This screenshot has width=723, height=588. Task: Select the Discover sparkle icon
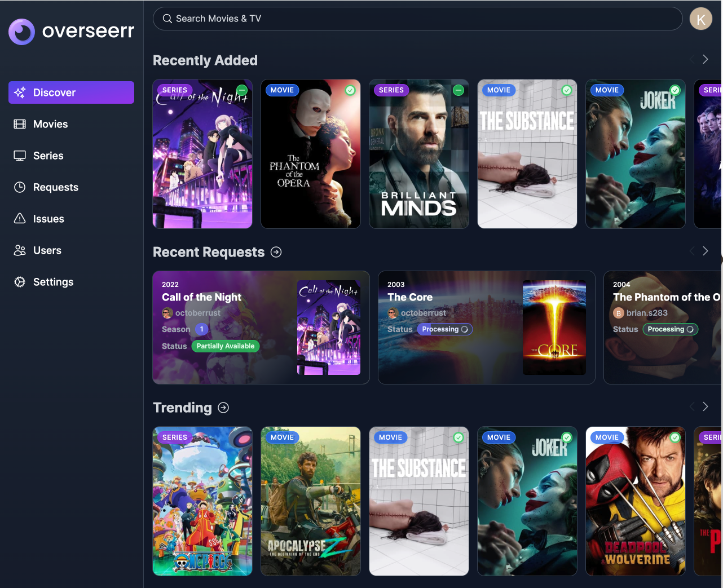tap(20, 92)
